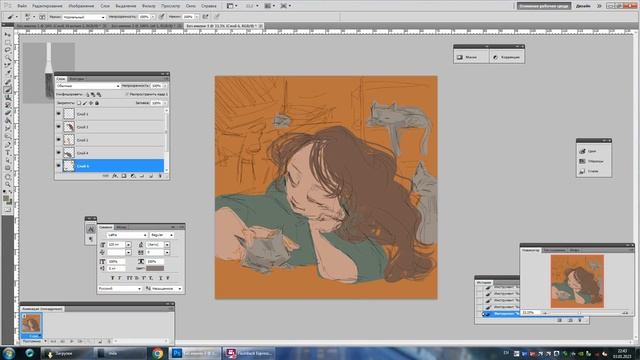Select the Horizontal Type tool
Viewport: 640px width, 360px height.
(x=7, y=152)
